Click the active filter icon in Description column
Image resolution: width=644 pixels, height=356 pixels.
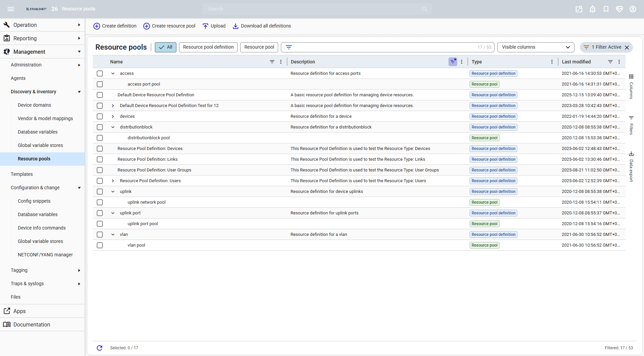[x=453, y=62]
